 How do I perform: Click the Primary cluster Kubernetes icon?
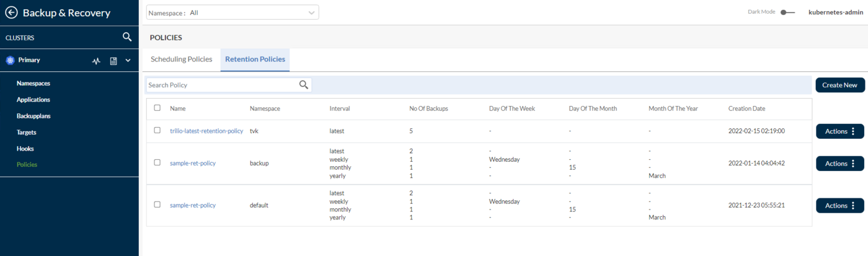tap(10, 60)
